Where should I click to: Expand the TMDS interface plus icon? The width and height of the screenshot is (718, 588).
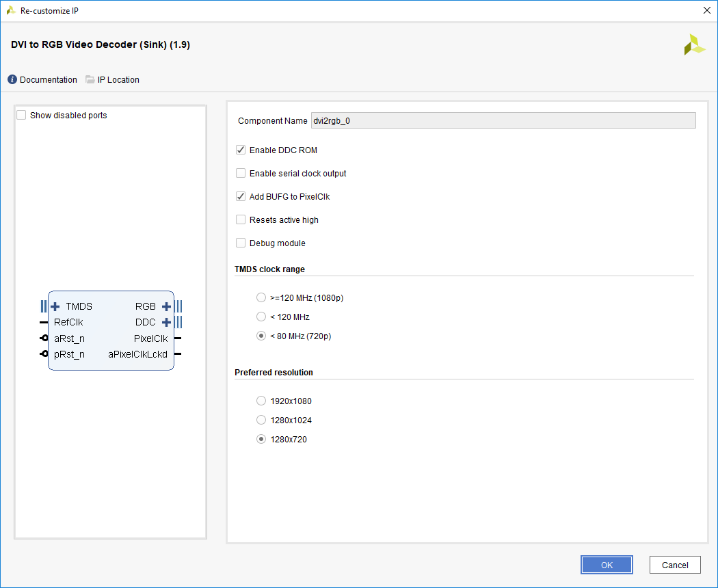[55, 306]
